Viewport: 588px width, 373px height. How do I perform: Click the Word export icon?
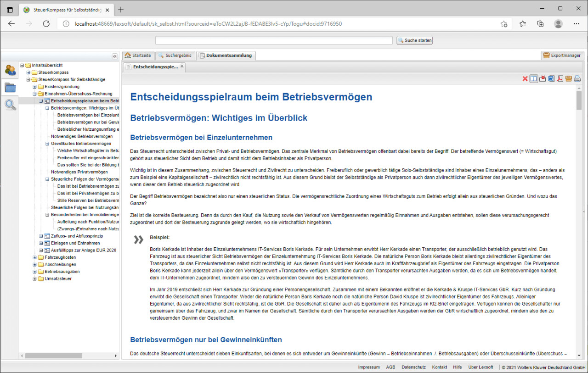point(551,78)
